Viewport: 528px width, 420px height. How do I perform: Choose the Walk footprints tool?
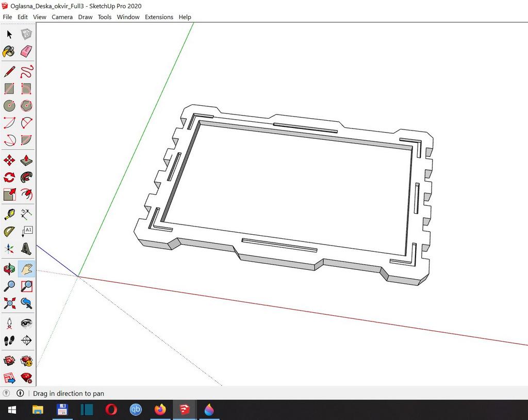(x=9, y=341)
